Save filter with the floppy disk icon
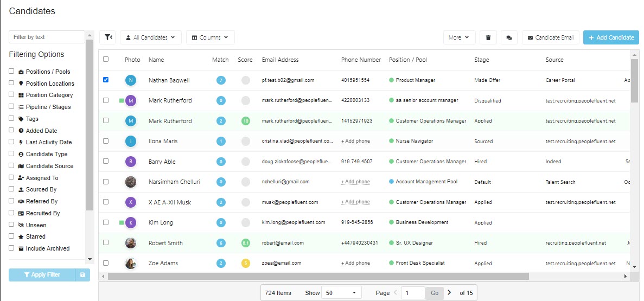Image resolution: width=644 pixels, height=301 pixels. click(82, 275)
